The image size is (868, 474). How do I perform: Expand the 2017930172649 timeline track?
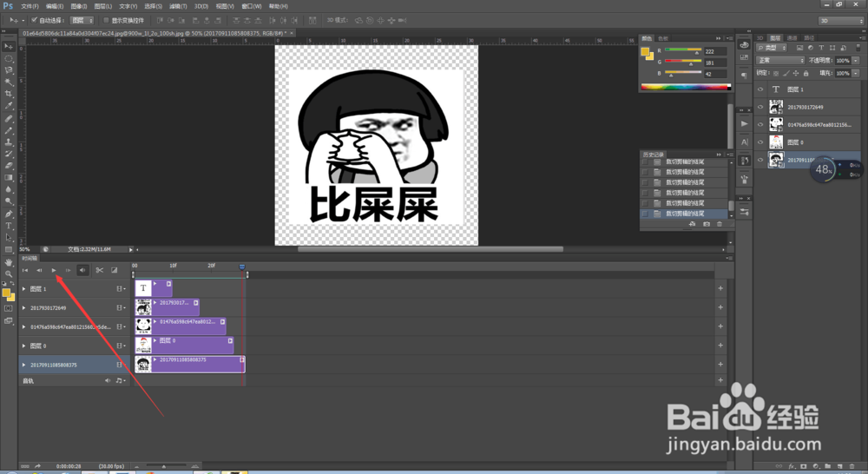point(23,307)
